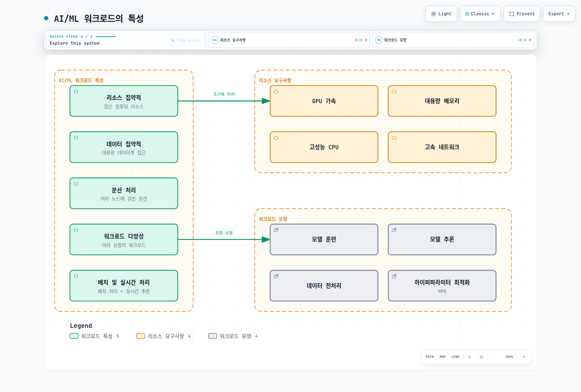Open guided view 01 리소스 요구사항
Screen dimensions: 581x392
(289, 40)
